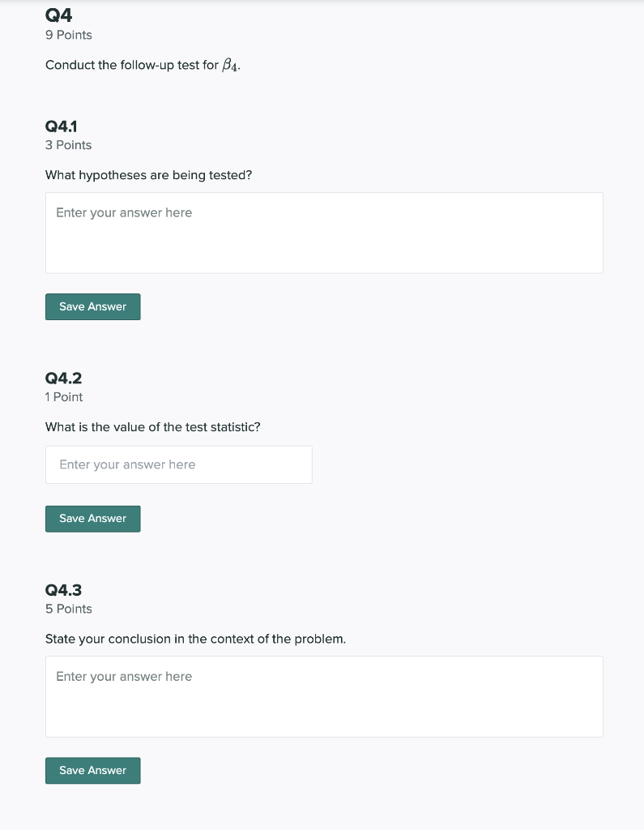Click Save Answer for the conclusion question
The height and width of the screenshot is (830, 644).
tap(92, 770)
